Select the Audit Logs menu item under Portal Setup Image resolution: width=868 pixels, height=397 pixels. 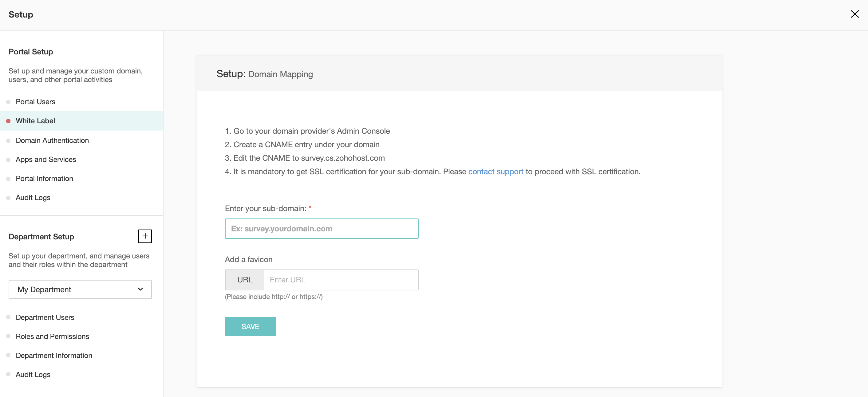pos(33,197)
